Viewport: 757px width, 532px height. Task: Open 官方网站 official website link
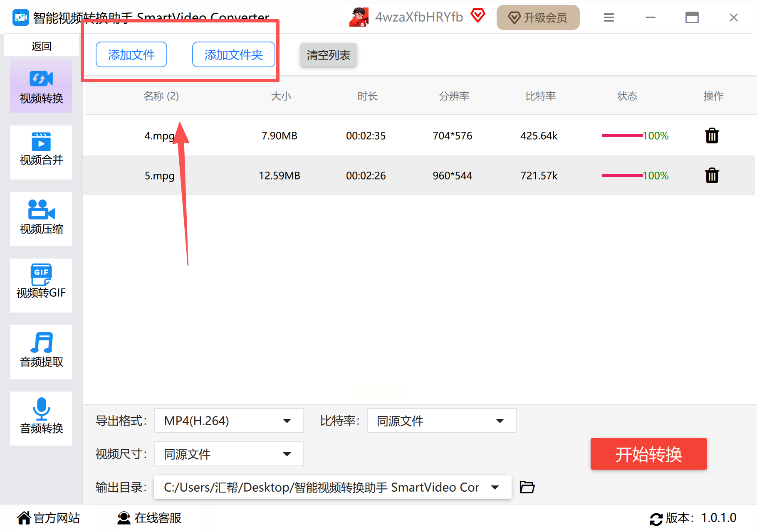coord(48,518)
